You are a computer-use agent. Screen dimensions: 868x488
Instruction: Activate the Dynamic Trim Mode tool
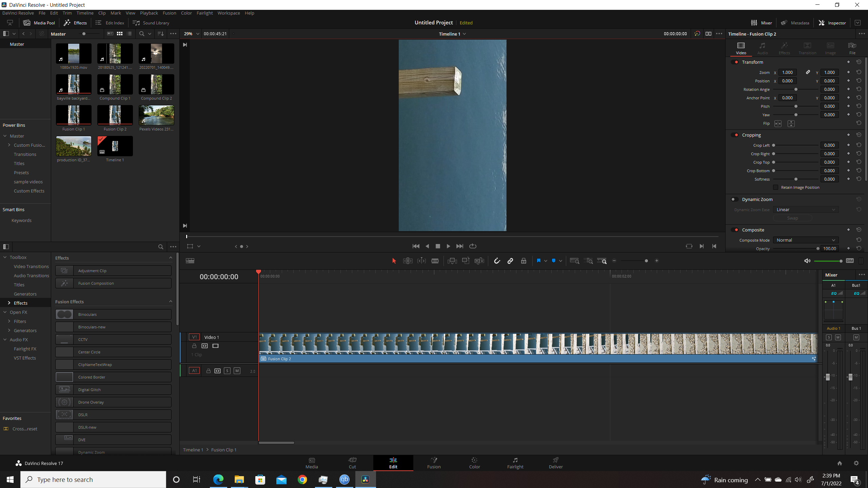point(421,261)
